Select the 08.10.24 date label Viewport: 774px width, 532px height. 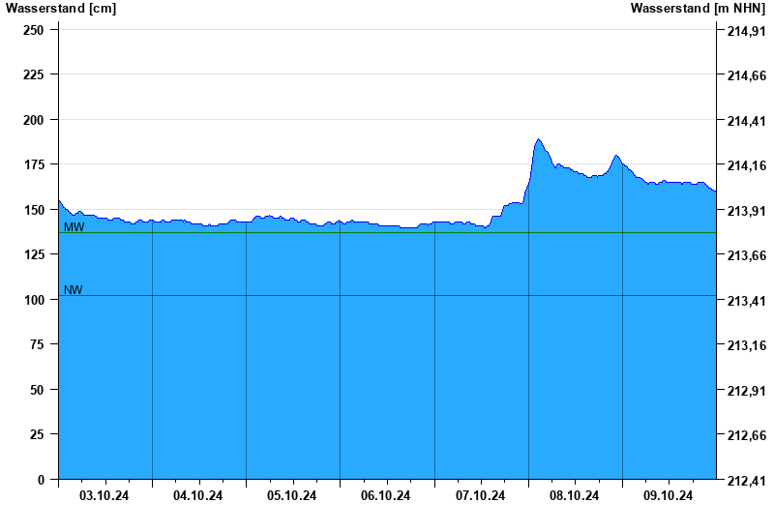pyautogui.click(x=574, y=495)
